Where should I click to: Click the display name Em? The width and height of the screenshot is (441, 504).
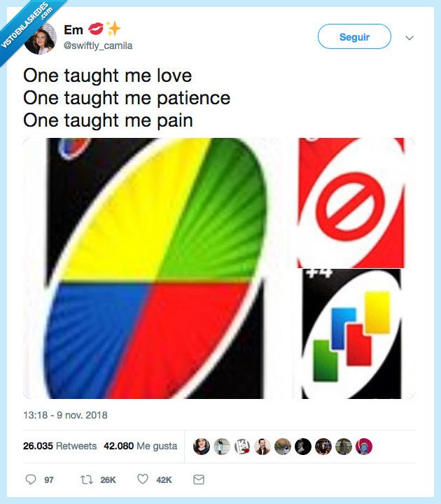73,30
